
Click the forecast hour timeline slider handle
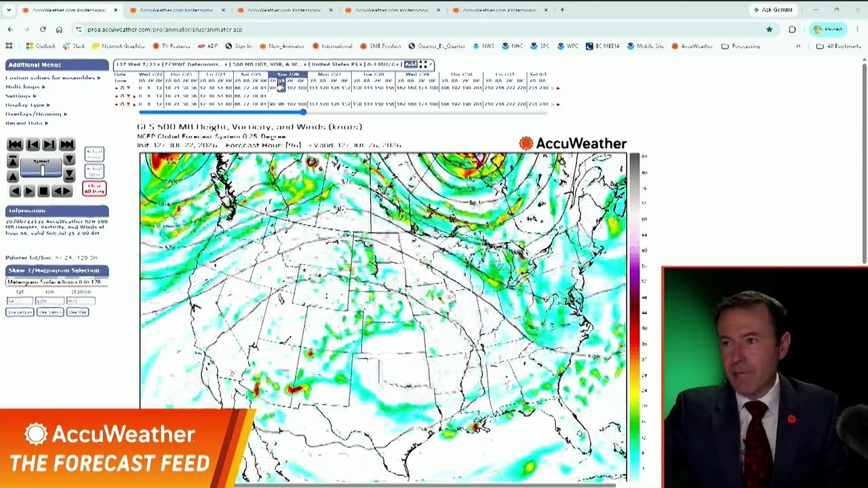(302, 112)
